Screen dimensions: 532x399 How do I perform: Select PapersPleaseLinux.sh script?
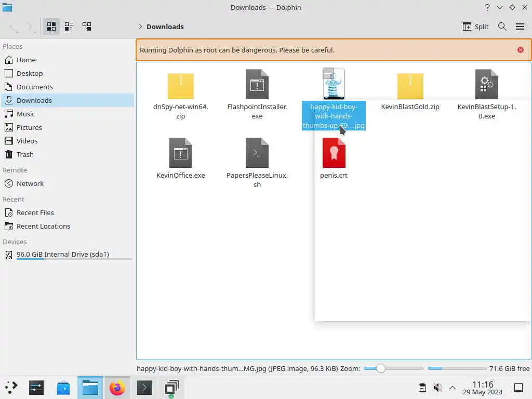[257, 163]
